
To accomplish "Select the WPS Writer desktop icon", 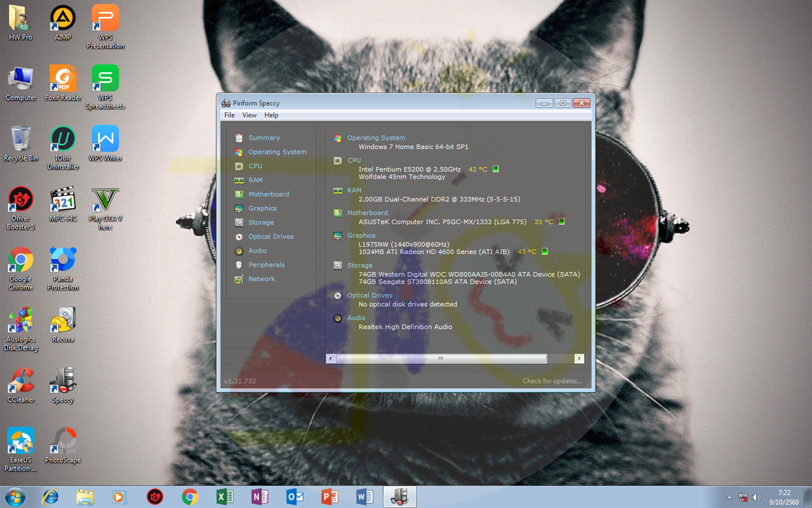I will pos(105,144).
